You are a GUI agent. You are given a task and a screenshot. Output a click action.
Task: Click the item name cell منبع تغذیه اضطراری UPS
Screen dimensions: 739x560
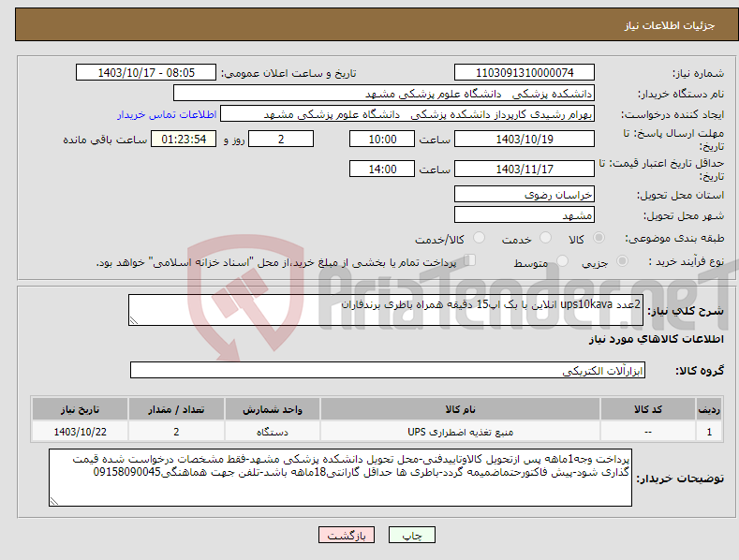click(460, 432)
